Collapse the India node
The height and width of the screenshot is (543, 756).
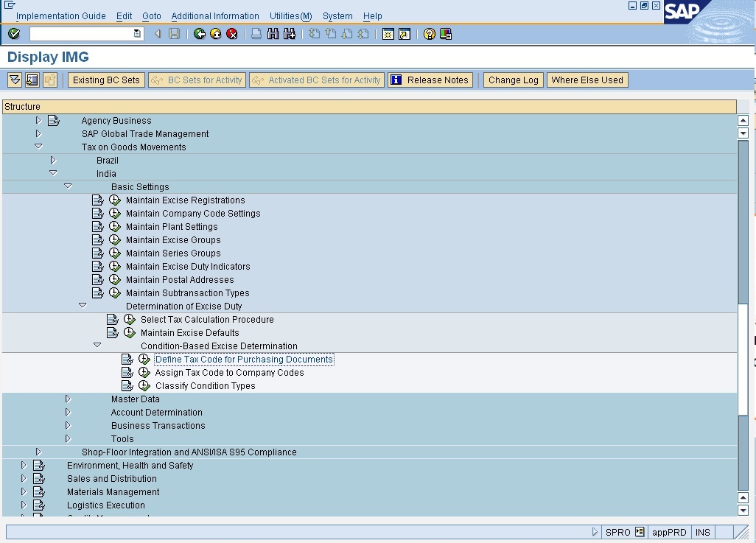click(x=53, y=172)
